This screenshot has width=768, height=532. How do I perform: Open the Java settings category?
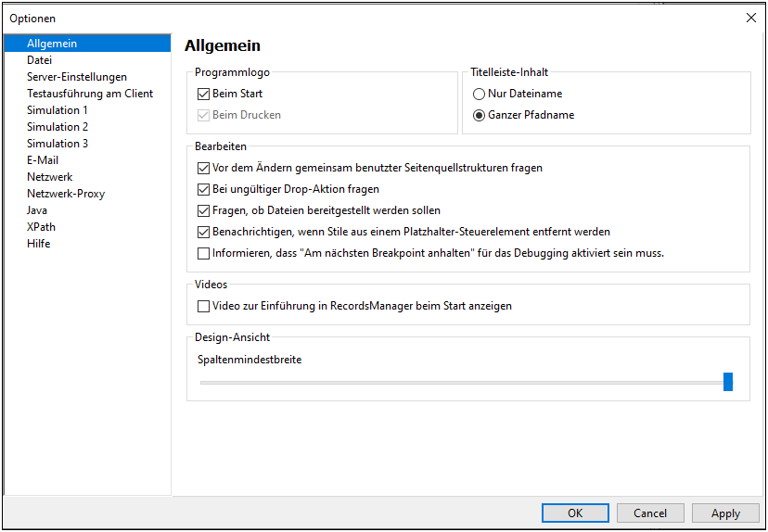click(37, 210)
